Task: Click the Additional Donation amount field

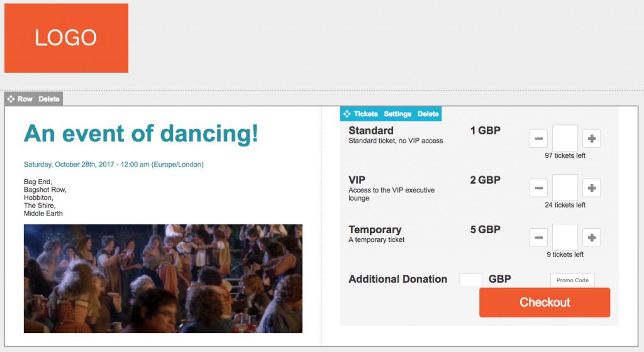Action: [x=471, y=280]
